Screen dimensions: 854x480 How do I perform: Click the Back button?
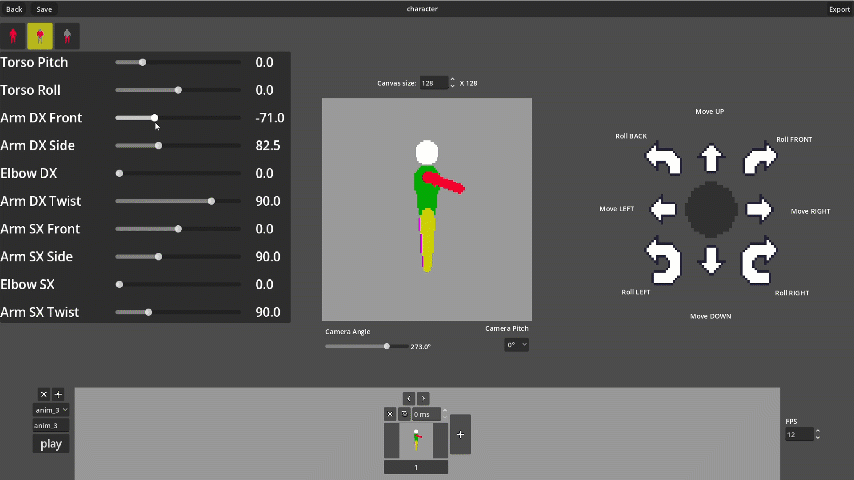14,9
